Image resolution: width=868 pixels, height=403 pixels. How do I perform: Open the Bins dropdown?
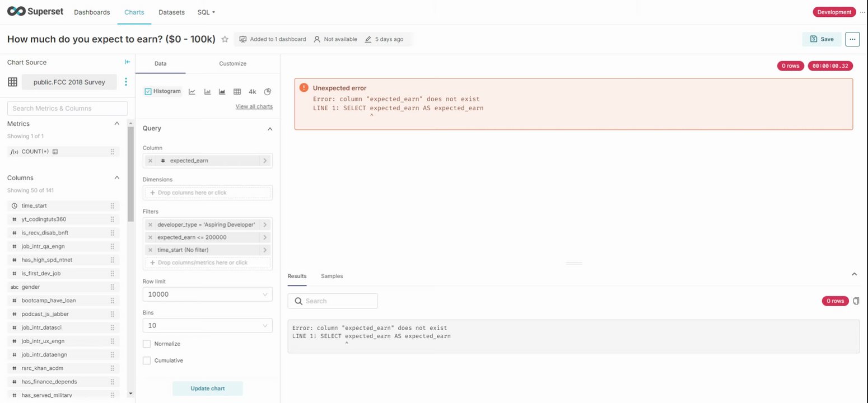pos(207,325)
